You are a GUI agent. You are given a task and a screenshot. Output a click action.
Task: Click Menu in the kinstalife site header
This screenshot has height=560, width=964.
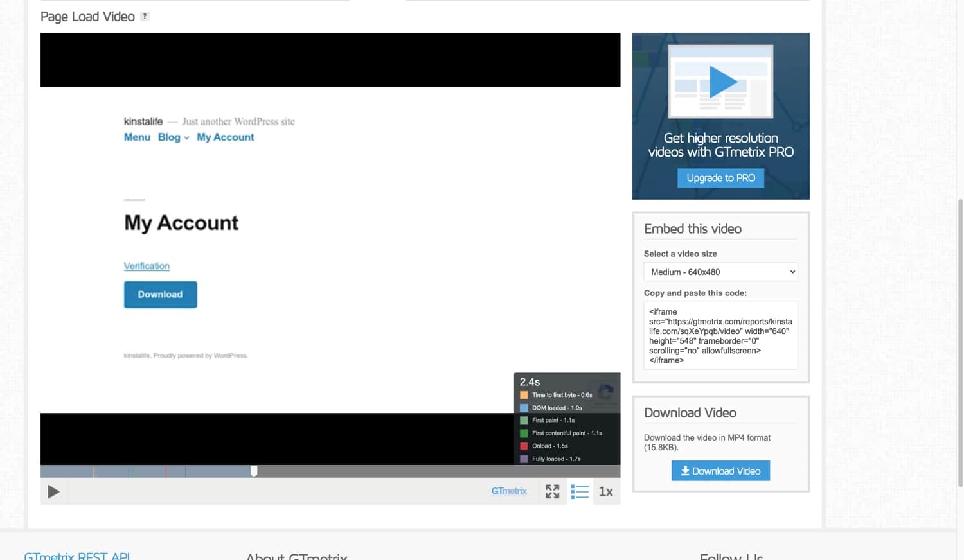click(137, 137)
